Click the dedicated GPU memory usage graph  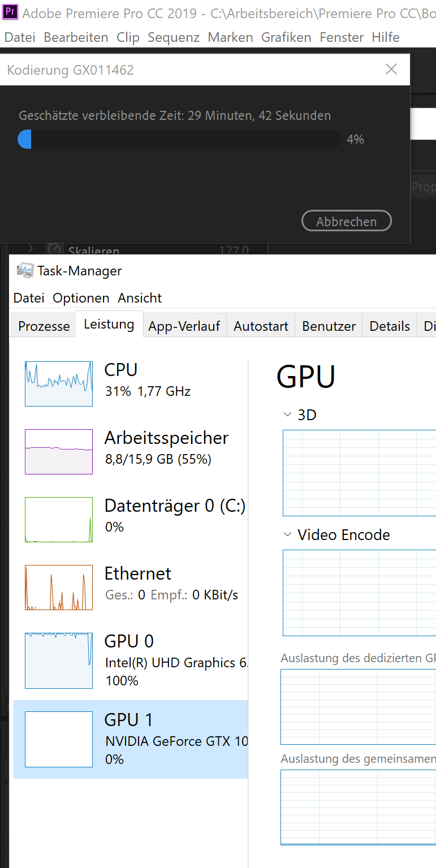click(x=358, y=707)
